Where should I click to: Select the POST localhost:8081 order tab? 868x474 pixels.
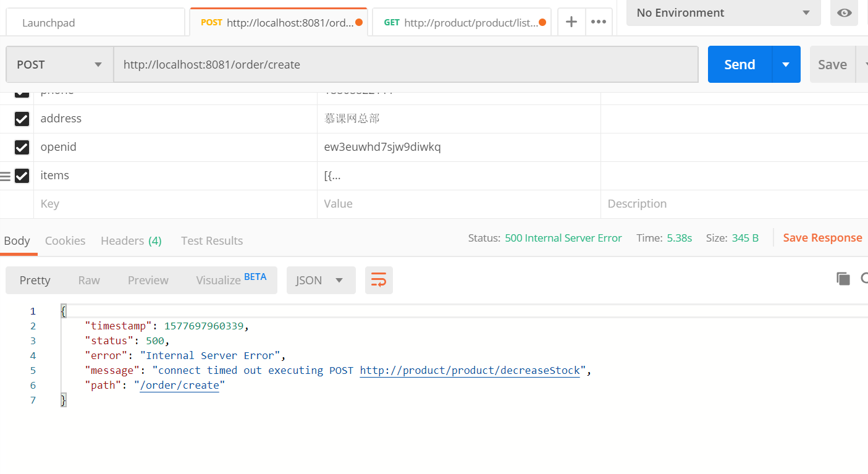click(279, 22)
